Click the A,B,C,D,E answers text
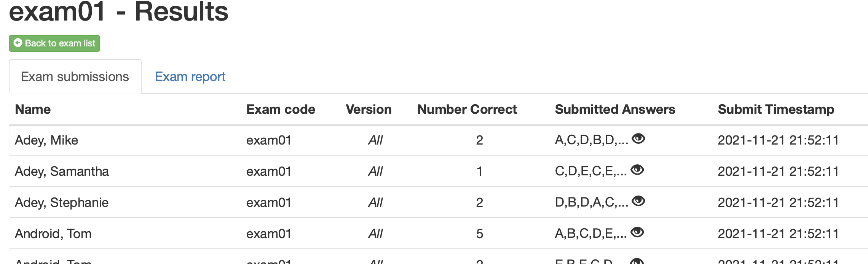This screenshot has width=868, height=264. click(591, 234)
